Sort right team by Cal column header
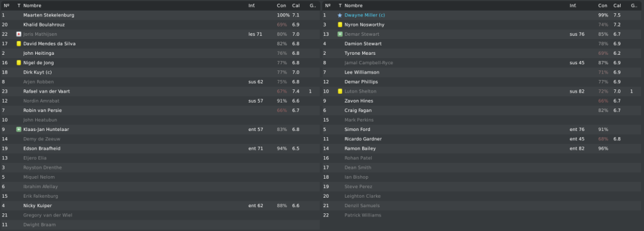 618,6
